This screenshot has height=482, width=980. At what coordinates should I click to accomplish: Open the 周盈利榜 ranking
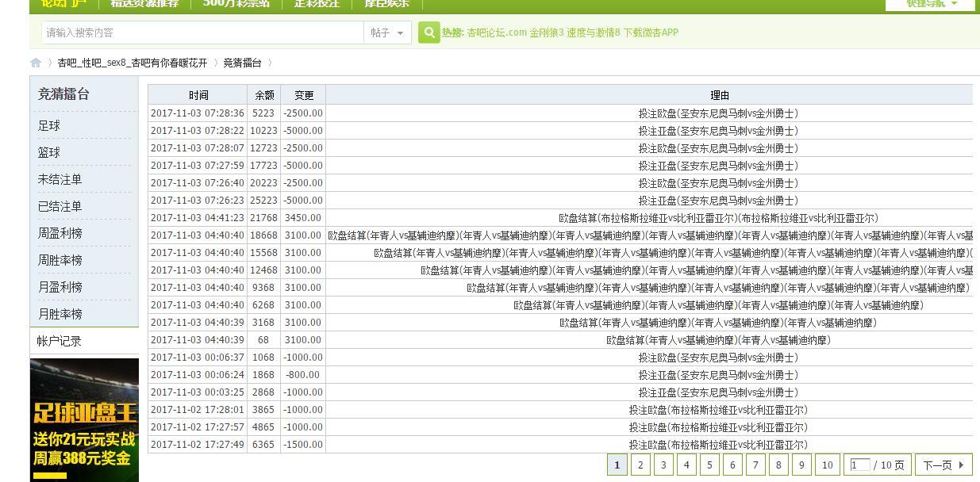coord(60,233)
